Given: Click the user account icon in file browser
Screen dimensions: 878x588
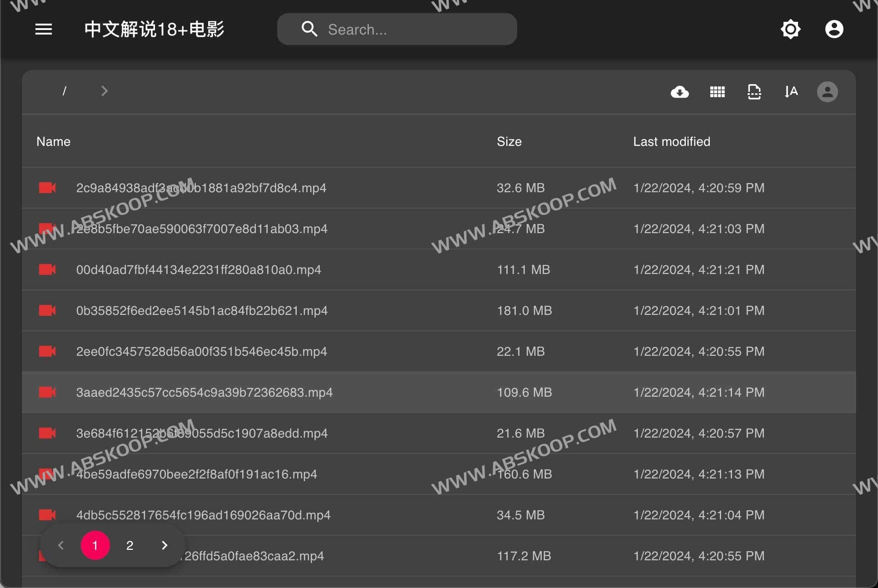Looking at the screenshot, I should [x=828, y=91].
